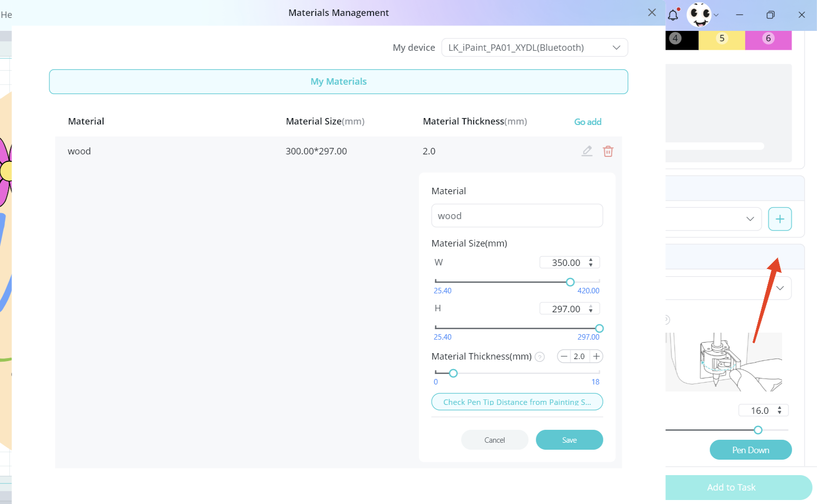Minimize the application window
This screenshot has width=817, height=504.
[x=739, y=15]
